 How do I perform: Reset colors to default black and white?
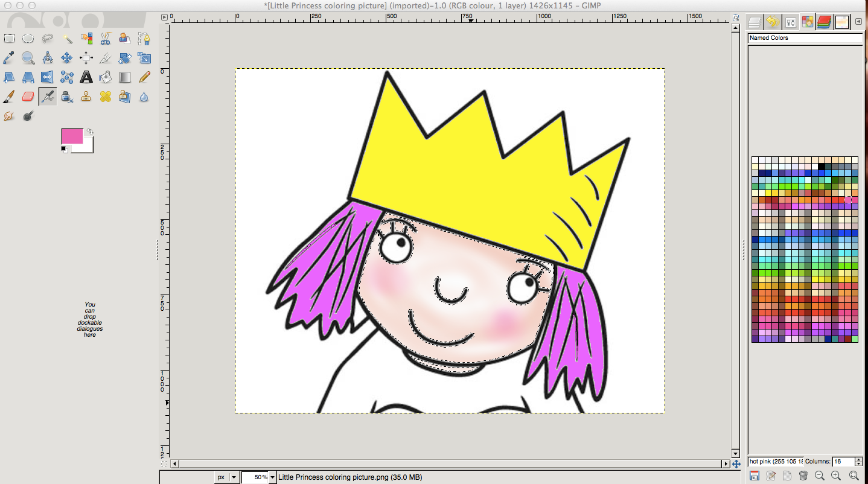64,149
